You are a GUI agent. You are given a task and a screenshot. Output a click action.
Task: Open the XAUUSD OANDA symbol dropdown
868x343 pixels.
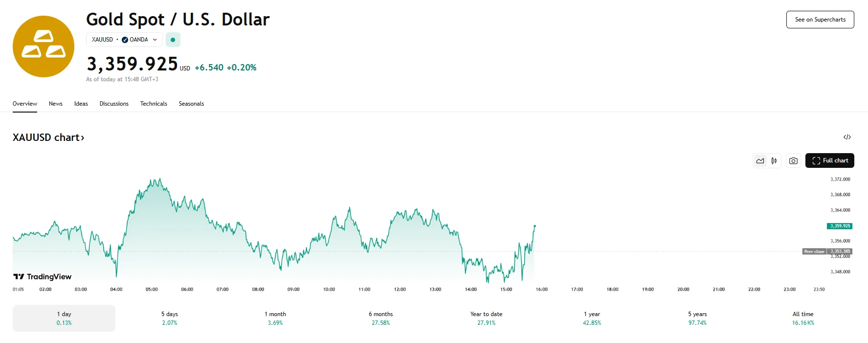pyautogui.click(x=155, y=40)
